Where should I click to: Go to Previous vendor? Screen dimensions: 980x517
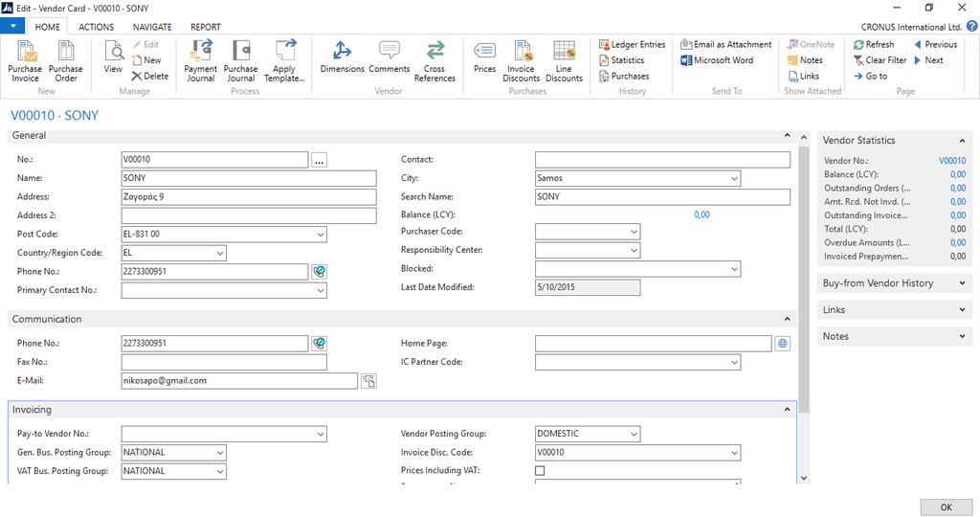click(x=936, y=44)
